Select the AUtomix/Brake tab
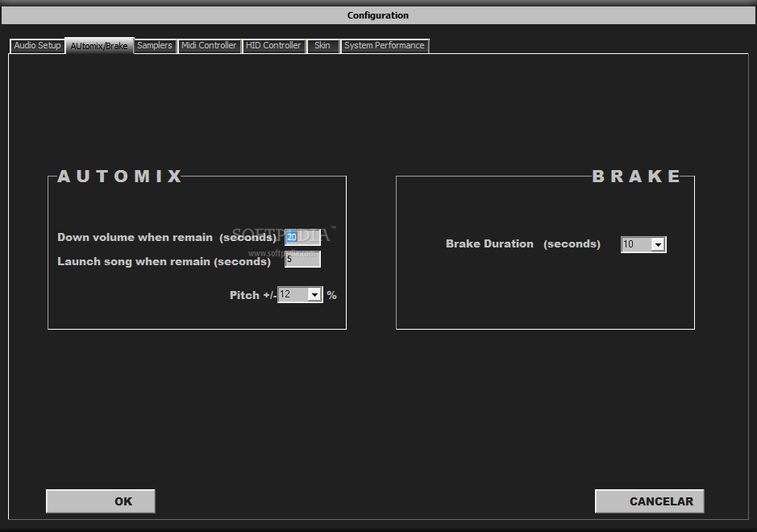The width and height of the screenshot is (757, 532). (x=99, y=46)
